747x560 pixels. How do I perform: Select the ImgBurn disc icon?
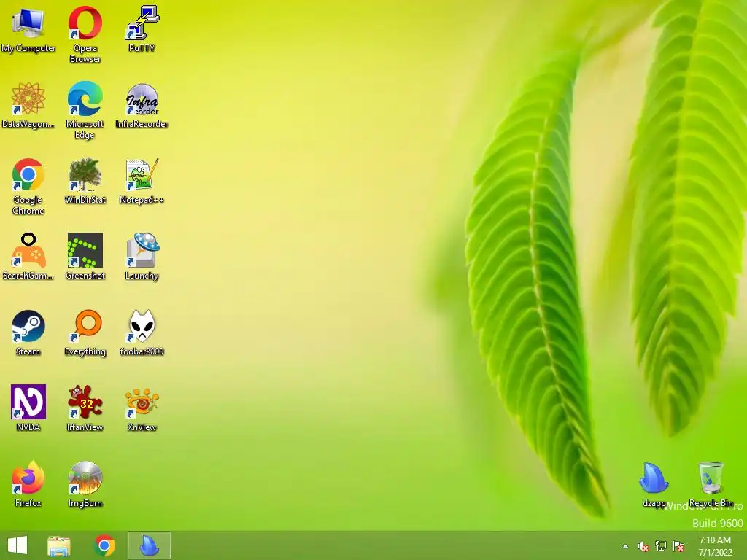tap(85, 478)
